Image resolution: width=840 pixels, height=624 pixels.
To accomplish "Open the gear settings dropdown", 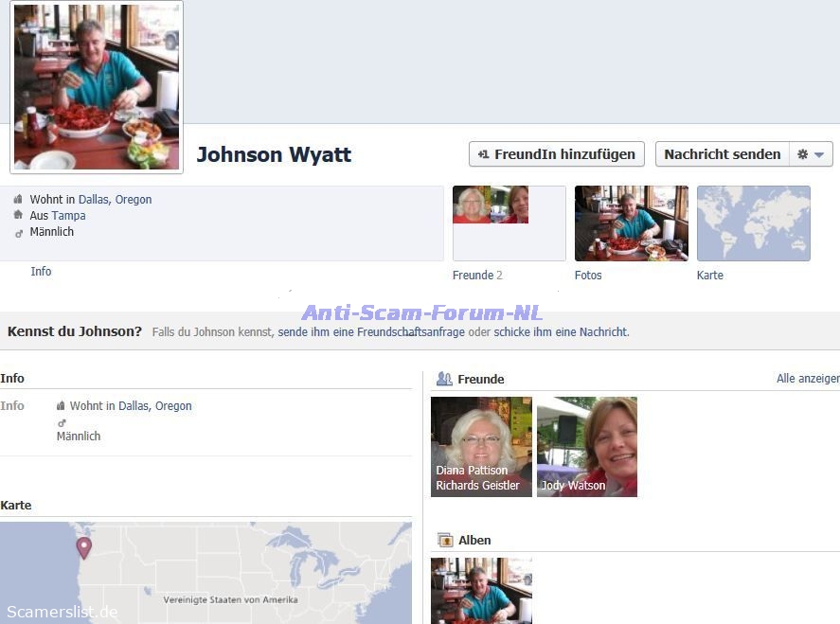I will (x=811, y=154).
